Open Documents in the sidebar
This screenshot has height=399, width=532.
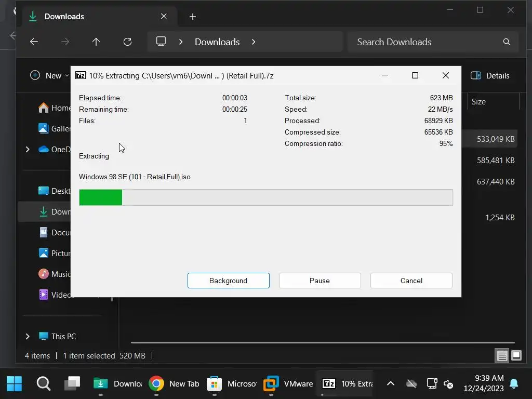point(54,232)
